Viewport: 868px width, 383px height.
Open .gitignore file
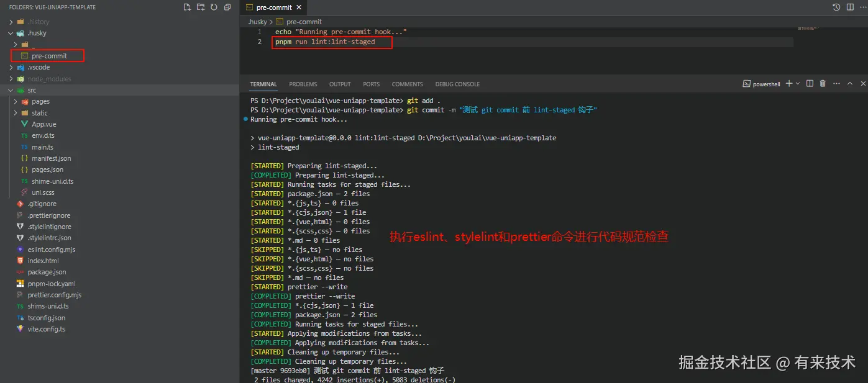(x=42, y=204)
